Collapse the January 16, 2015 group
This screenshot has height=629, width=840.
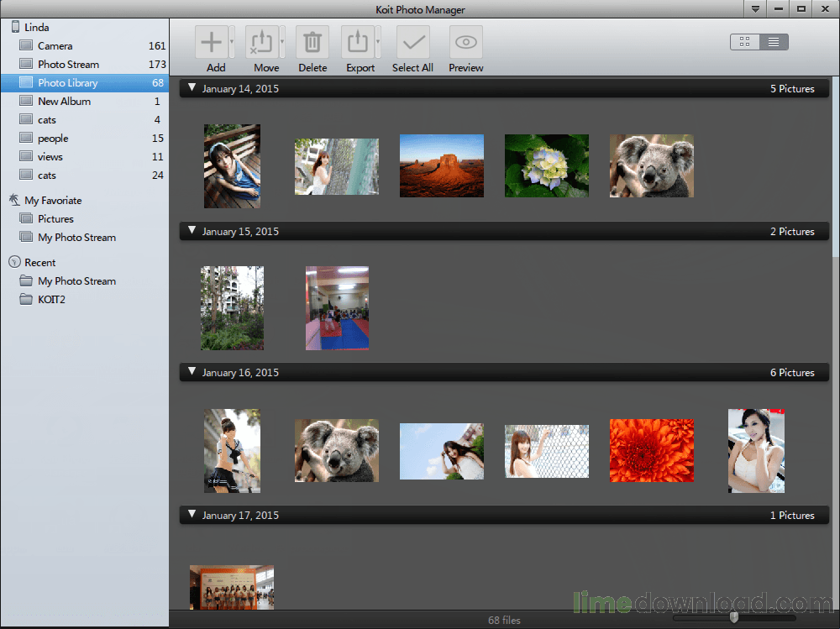pos(192,372)
